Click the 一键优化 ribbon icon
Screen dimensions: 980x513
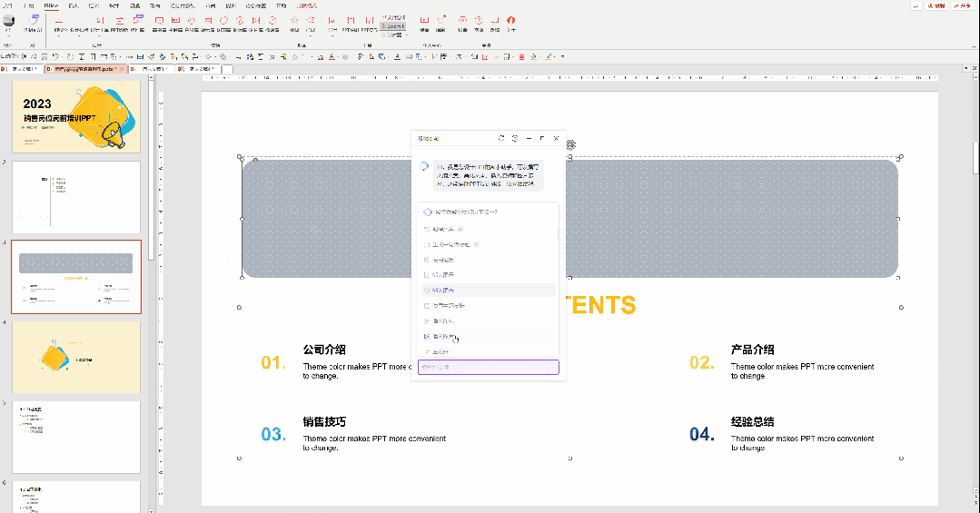pyautogui.click(x=59, y=24)
